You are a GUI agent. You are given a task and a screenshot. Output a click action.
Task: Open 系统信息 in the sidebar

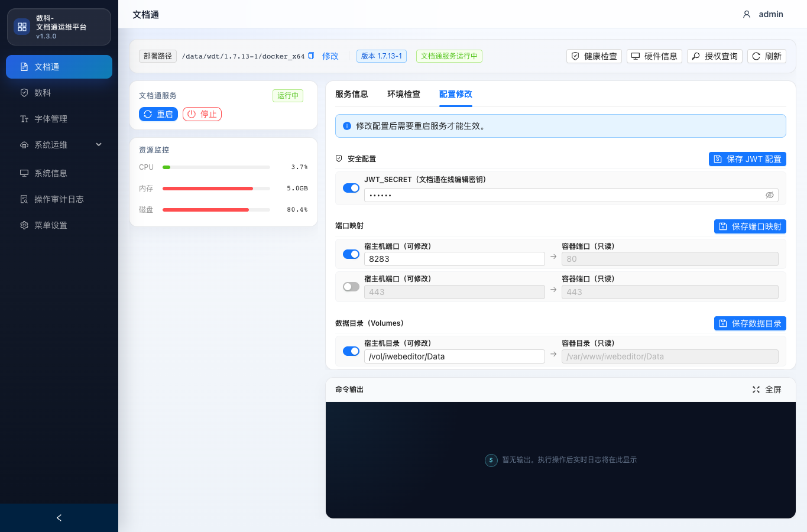(59, 173)
